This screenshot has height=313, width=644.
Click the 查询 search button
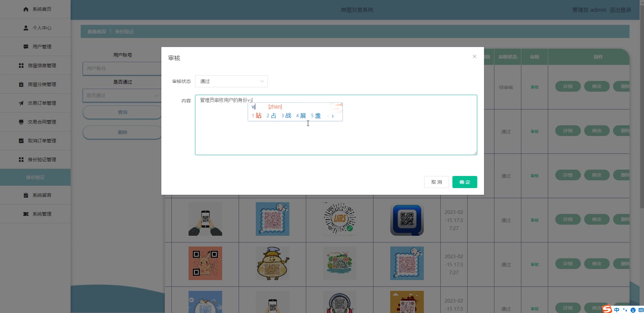coord(122,112)
